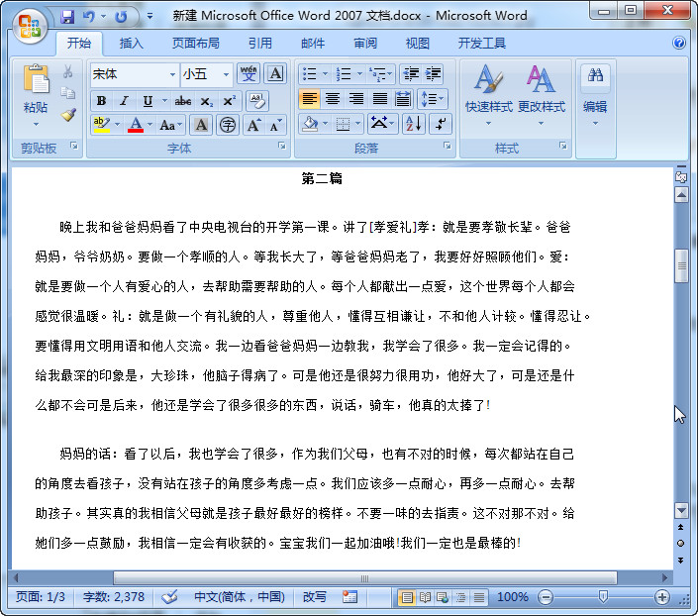This screenshot has height=616, width=698.
Task: Expand the highlight color arrow
Action: click(x=117, y=125)
